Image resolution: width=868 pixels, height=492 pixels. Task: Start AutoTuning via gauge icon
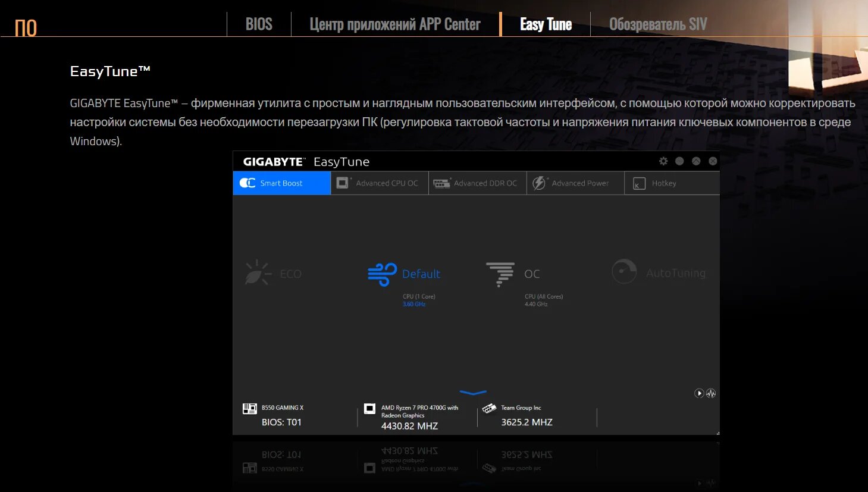[x=624, y=271]
